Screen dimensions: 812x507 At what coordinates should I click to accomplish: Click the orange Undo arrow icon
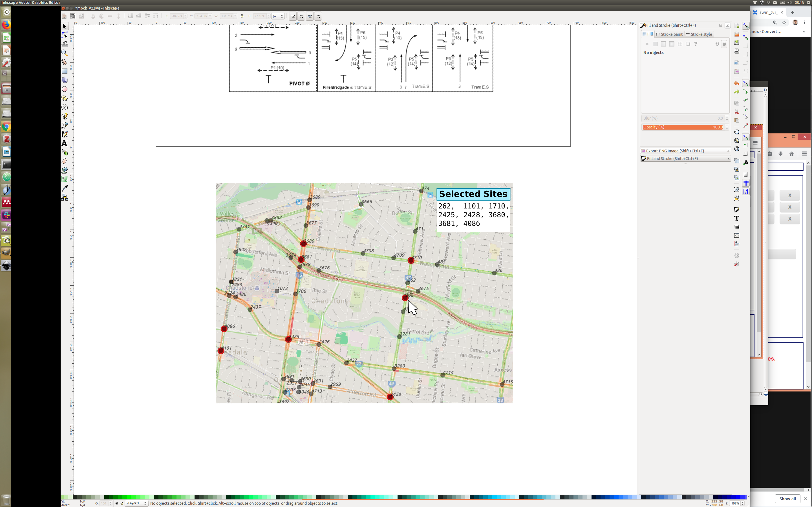[x=736, y=83]
